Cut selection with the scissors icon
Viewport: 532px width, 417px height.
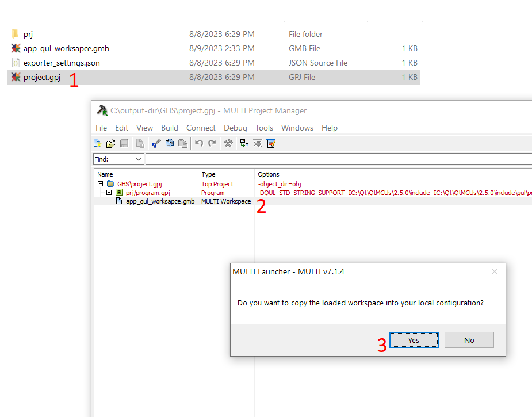pos(156,143)
